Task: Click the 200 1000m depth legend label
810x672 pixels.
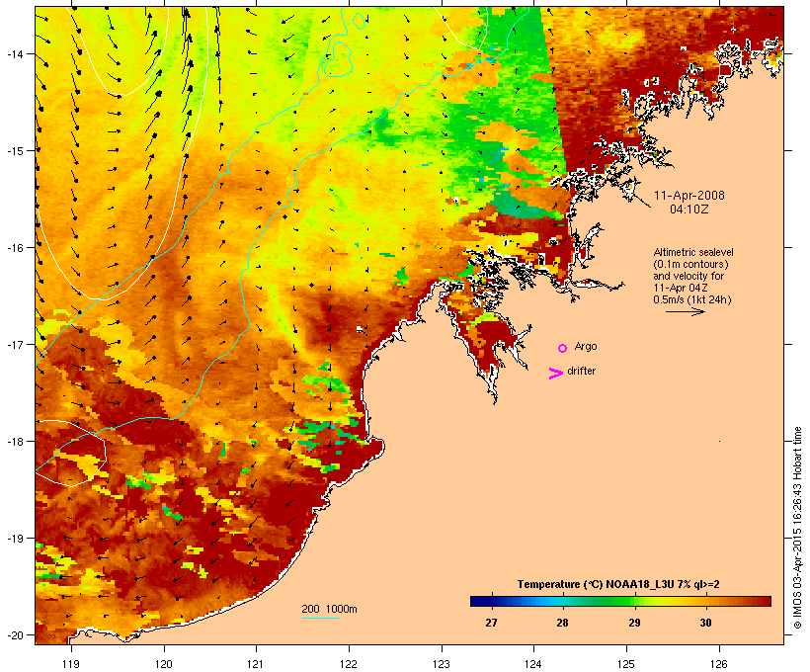Action: 329,609
